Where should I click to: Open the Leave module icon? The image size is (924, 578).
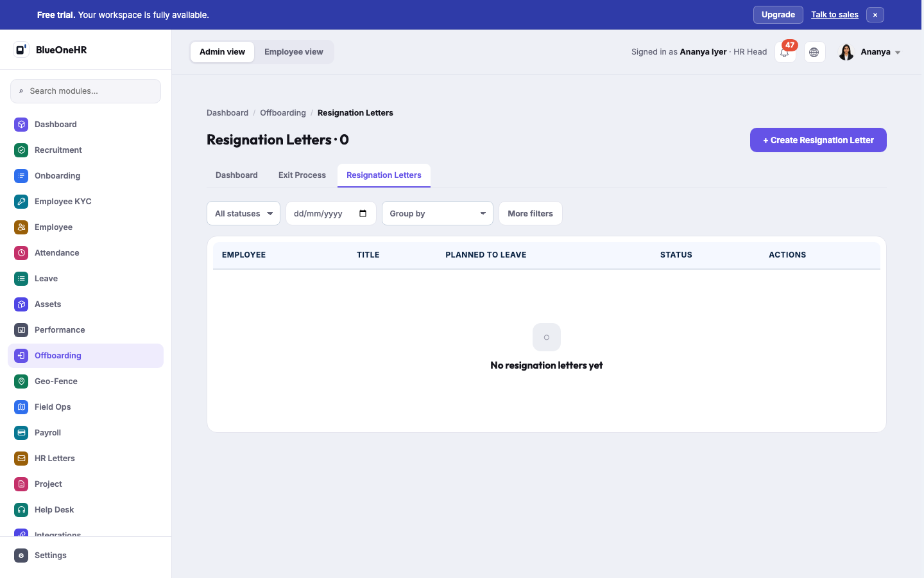click(21, 278)
